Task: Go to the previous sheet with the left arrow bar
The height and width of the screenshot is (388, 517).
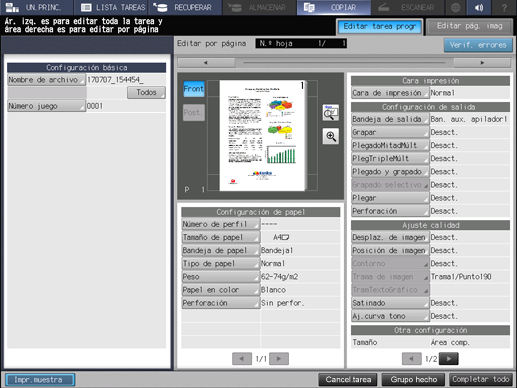Action: (x=206, y=63)
